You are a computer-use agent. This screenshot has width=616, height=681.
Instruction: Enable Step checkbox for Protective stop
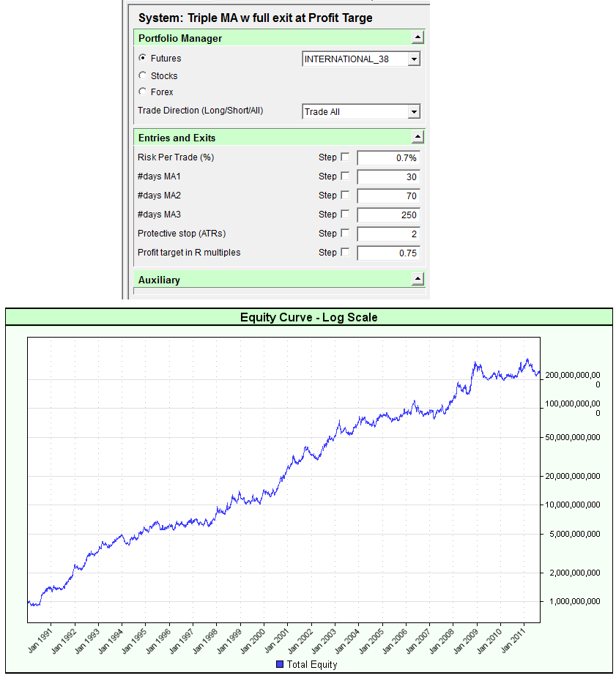pos(346,234)
